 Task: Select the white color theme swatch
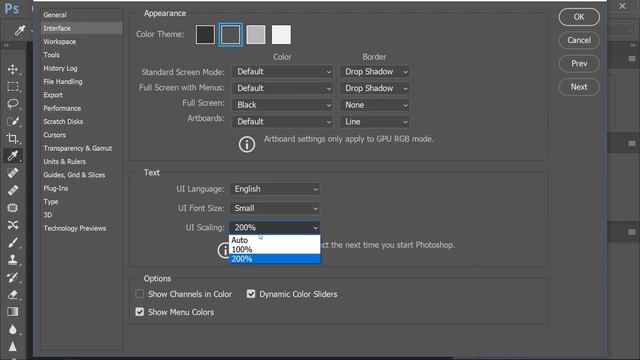[x=281, y=35]
